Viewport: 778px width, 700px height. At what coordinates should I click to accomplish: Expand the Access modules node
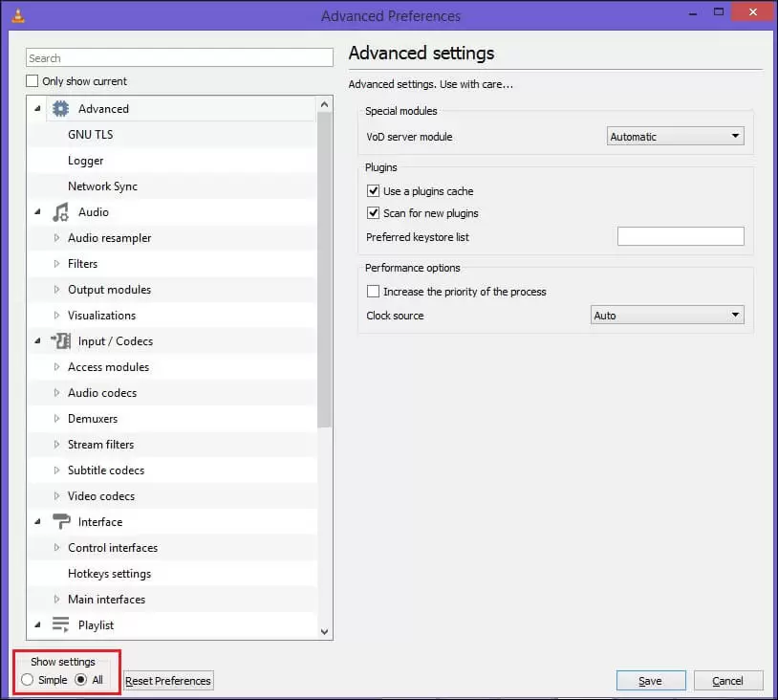pyautogui.click(x=56, y=367)
